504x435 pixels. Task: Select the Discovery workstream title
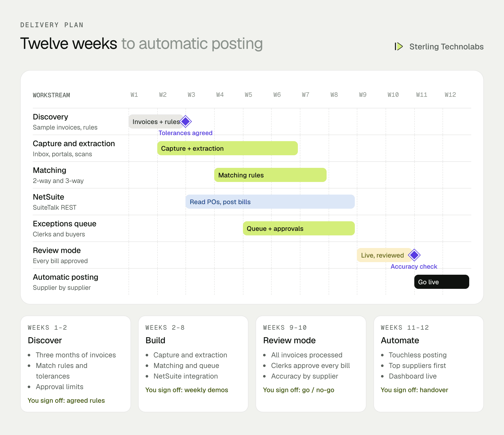(51, 117)
